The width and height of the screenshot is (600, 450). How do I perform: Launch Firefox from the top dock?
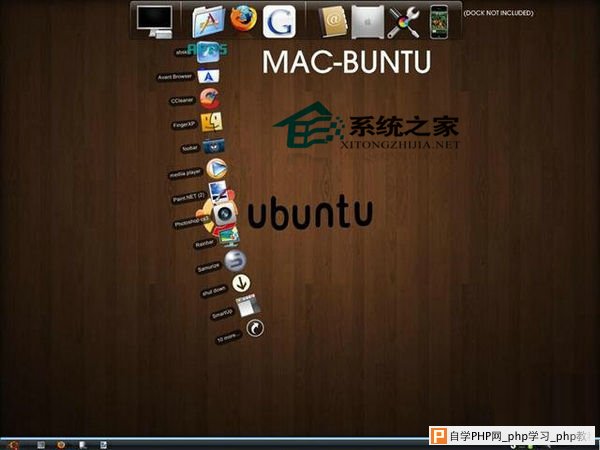[240, 19]
